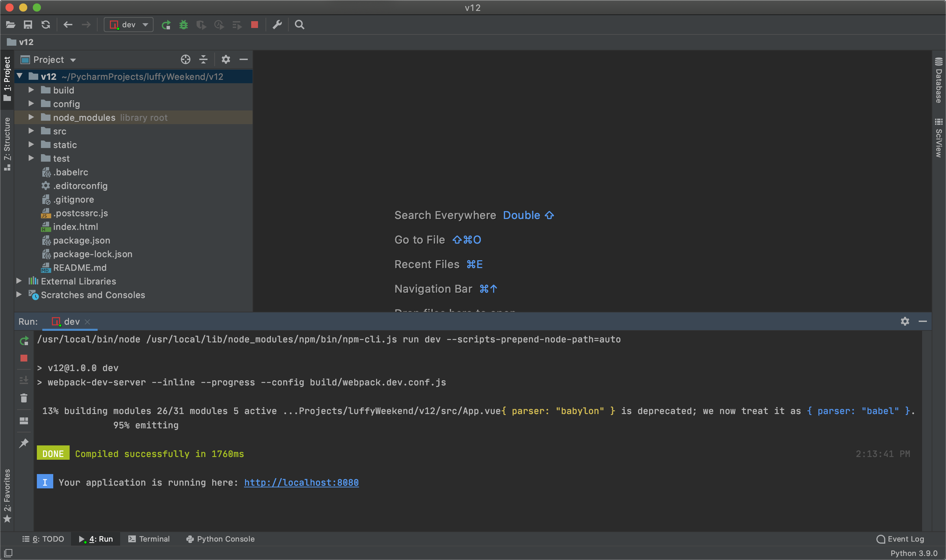Viewport: 946px width, 560px height.
Task: Click the Synchronize refresh toolbar icon
Action: coord(46,25)
